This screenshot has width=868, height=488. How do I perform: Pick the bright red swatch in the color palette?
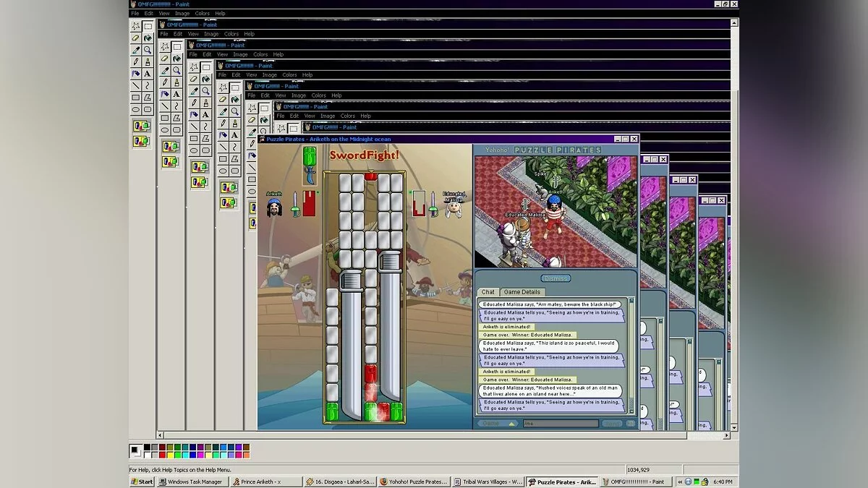coord(161,455)
